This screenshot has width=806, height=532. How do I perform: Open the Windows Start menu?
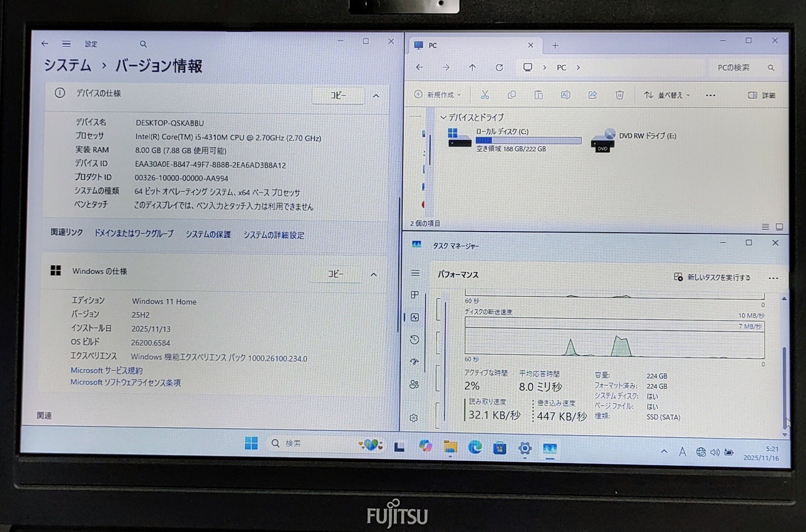click(x=251, y=443)
